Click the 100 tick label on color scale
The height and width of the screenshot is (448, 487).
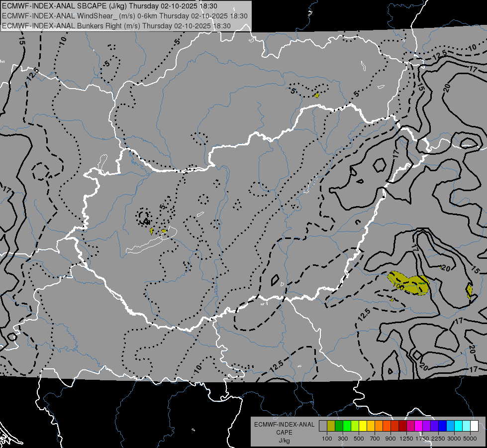(x=327, y=439)
